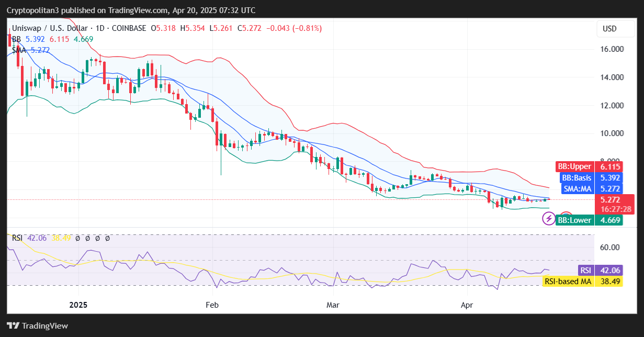Select the SMA indicator legend name
Screen dimensions: 644x337
click(x=19, y=50)
